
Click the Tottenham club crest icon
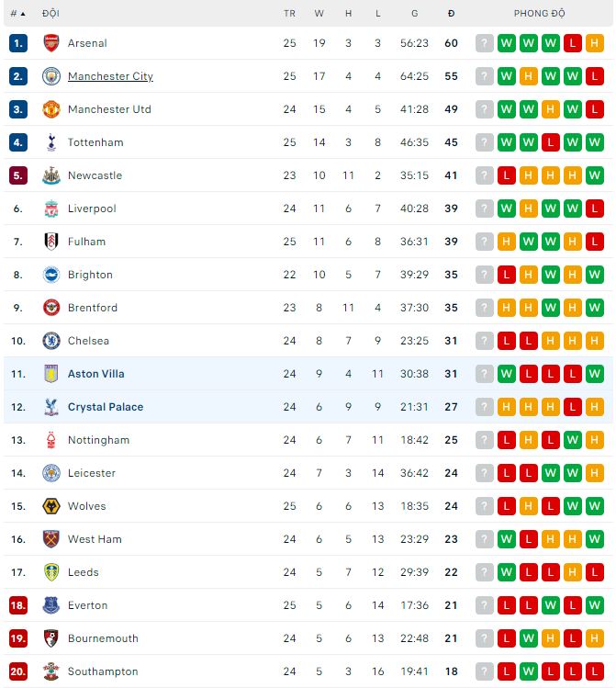point(51,142)
